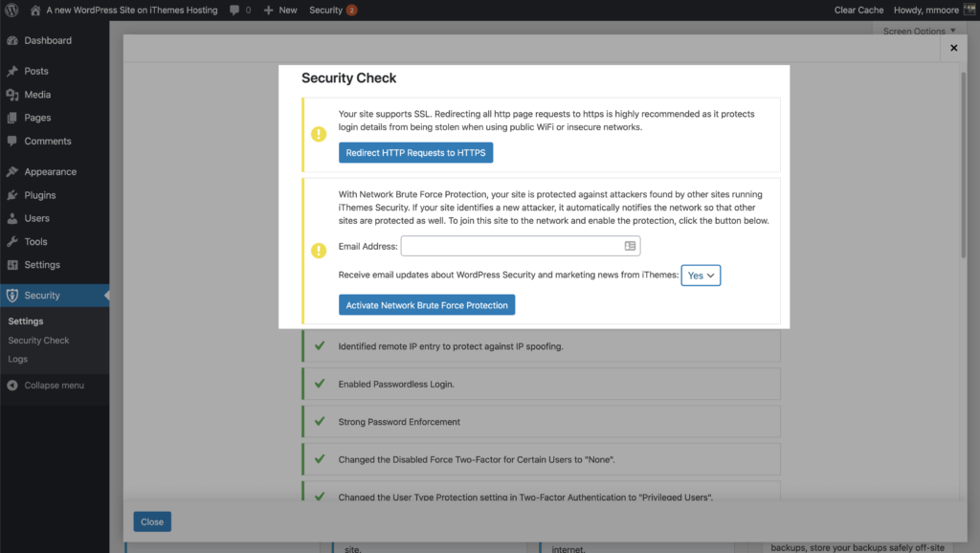980x553 pixels.
Task: Click the Plugins plug icon
Action: click(x=12, y=195)
